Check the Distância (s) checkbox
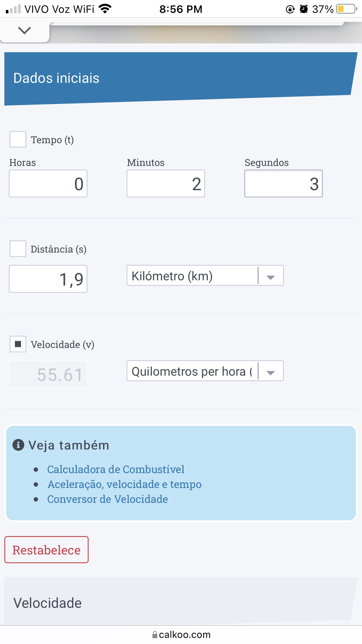This screenshot has height=644, width=362. click(18, 249)
